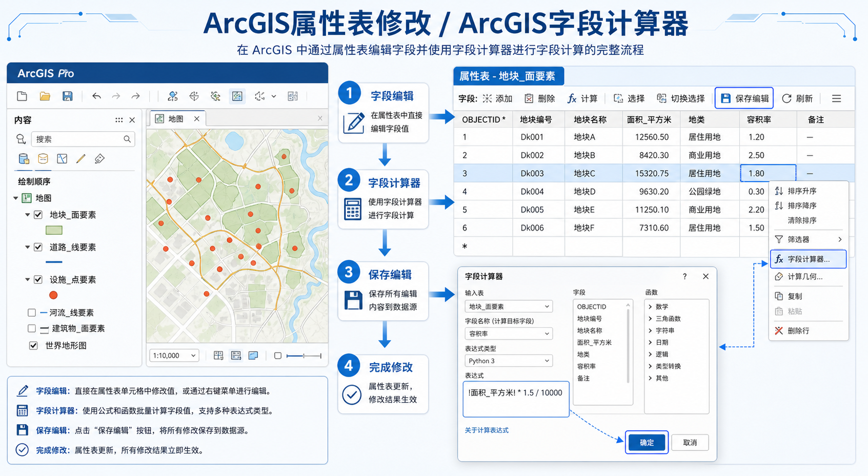Image resolution: width=868 pixels, height=476 pixels.
Task: Check the 建筑物_面要素 layer checkbox
Action: [32, 328]
